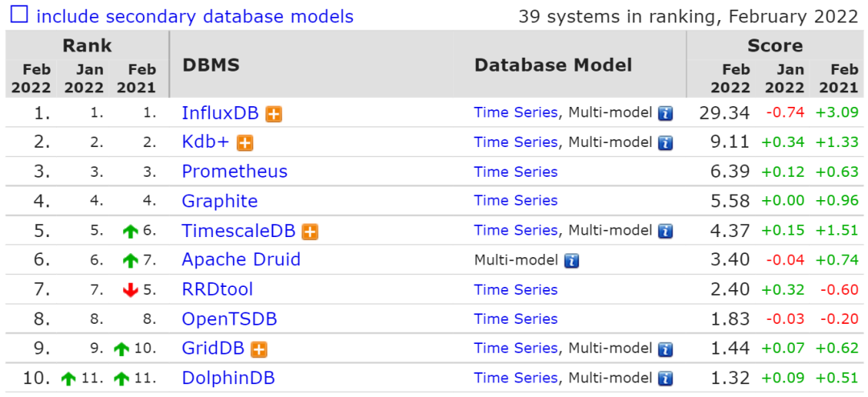Open the DolphinDB link
Viewport: 868px width, 397px height.
[x=228, y=379]
